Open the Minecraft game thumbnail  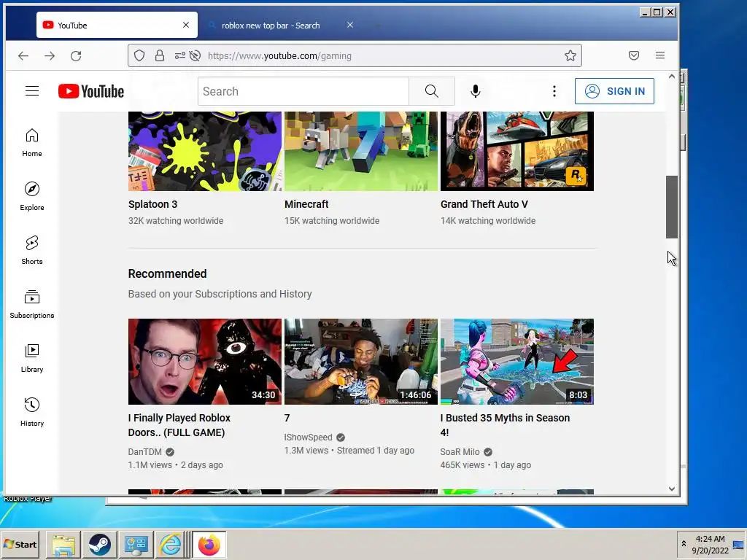tap(361, 152)
